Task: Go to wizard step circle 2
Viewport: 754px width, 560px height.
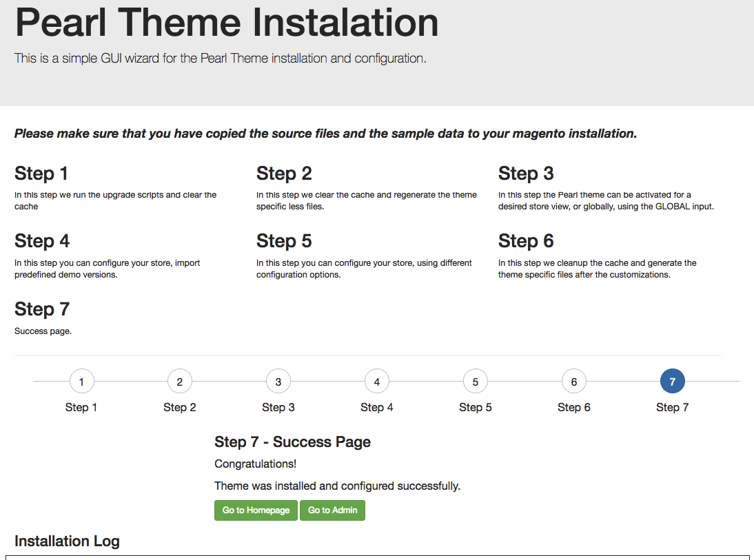Action: (180, 382)
